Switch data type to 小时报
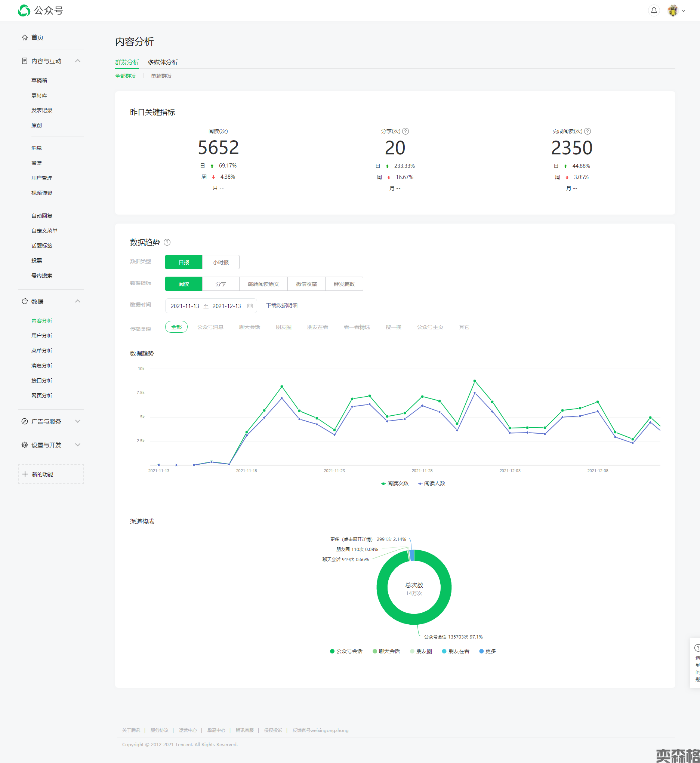This screenshot has height=763, width=700. point(221,262)
